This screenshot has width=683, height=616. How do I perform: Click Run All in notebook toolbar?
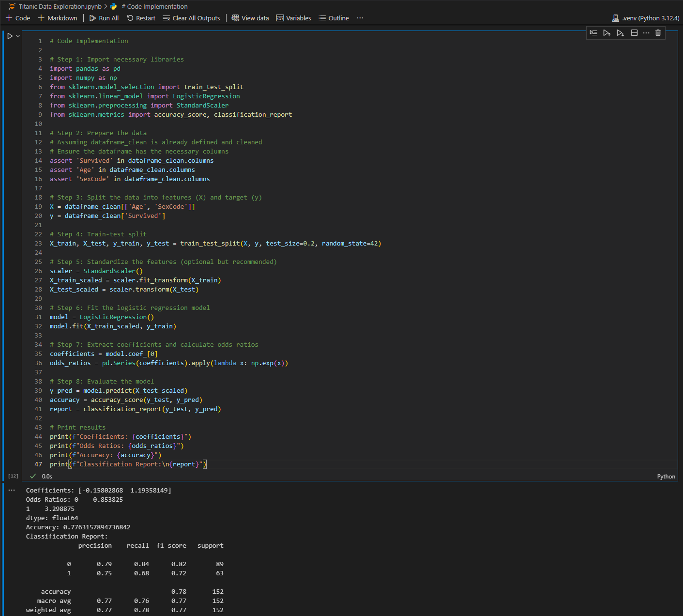pos(104,18)
